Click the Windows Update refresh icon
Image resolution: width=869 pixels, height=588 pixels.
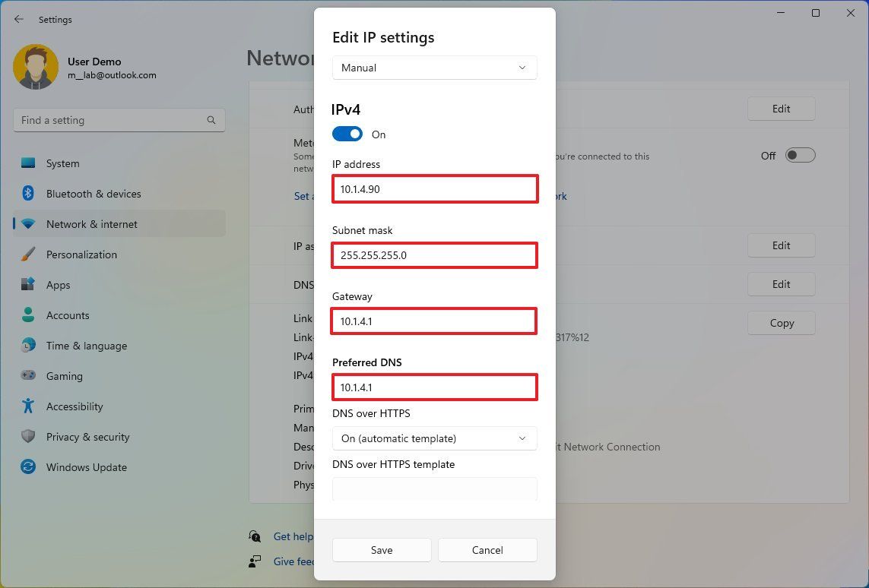[28, 466]
